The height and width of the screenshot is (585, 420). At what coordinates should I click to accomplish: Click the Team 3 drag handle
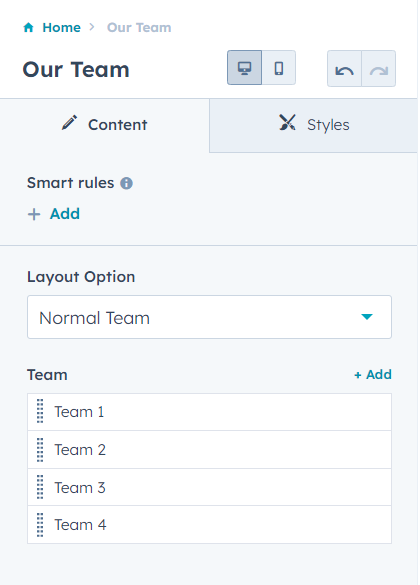click(x=40, y=487)
